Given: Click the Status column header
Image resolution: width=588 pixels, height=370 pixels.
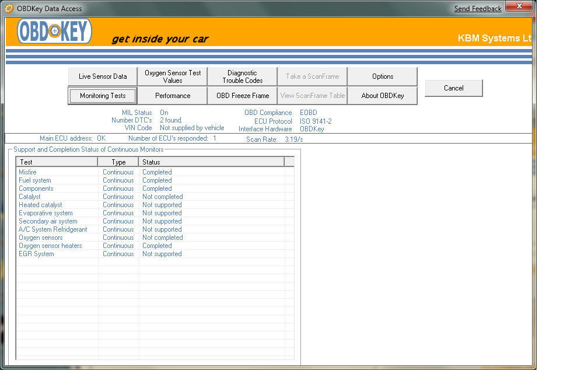Looking at the screenshot, I should (211, 162).
